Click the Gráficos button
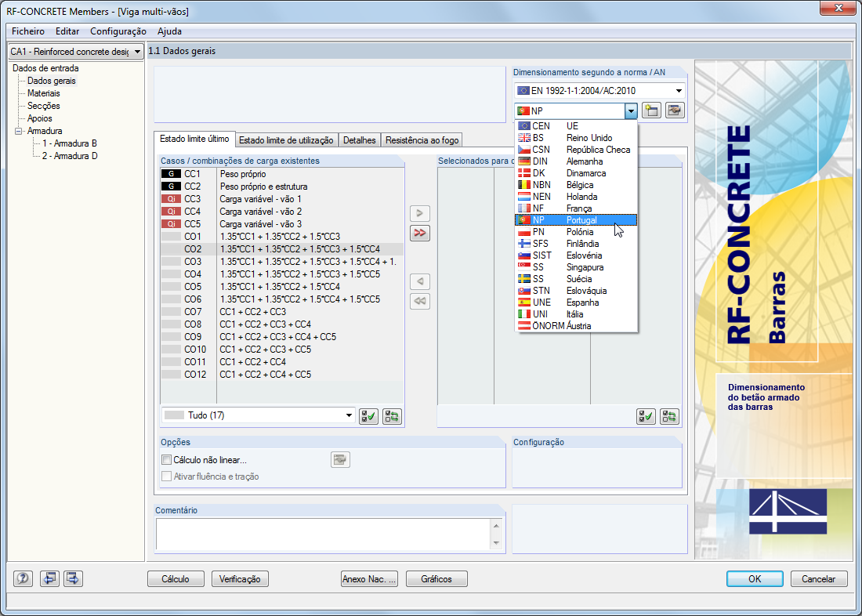The image size is (862, 616). (436, 578)
